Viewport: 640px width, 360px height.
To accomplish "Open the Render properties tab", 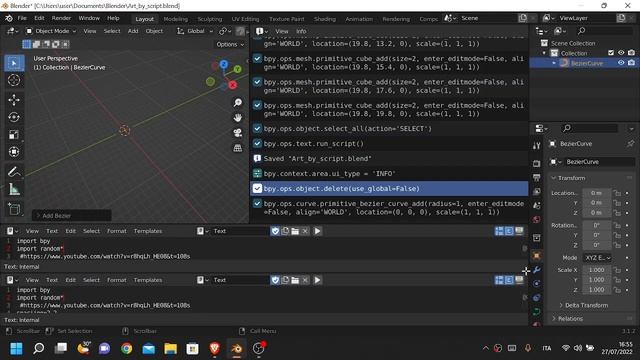I will (537, 163).
